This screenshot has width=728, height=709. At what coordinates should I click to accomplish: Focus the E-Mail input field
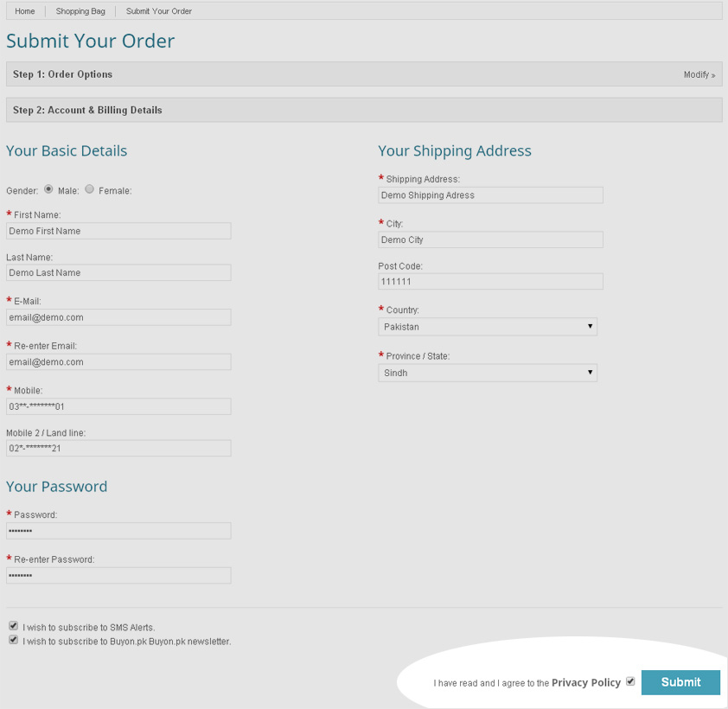(118, 317)
